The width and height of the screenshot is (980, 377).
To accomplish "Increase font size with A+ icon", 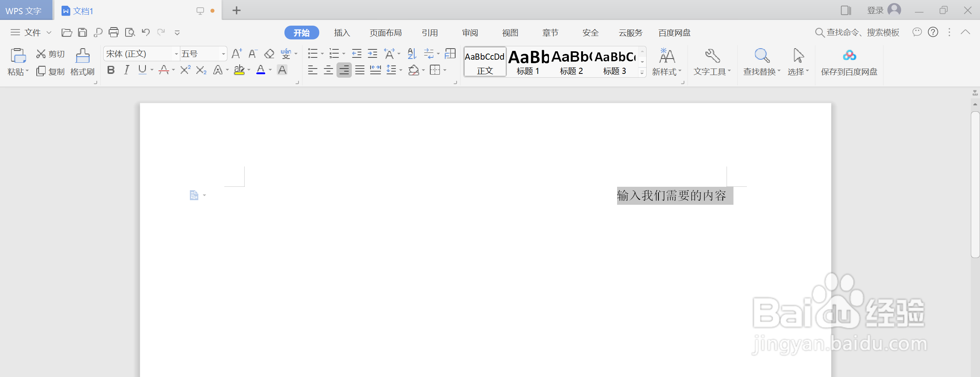I will (x=237, y=54).
